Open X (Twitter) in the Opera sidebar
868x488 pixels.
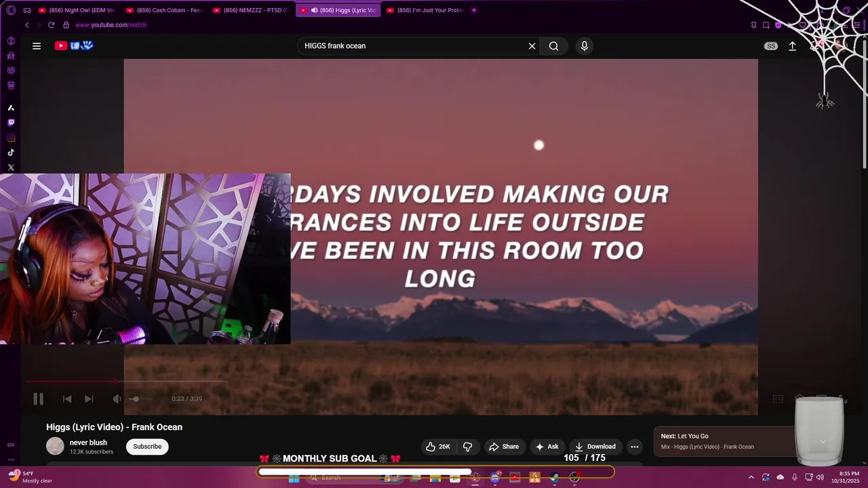pyautogui.click(x=11, y=167)
